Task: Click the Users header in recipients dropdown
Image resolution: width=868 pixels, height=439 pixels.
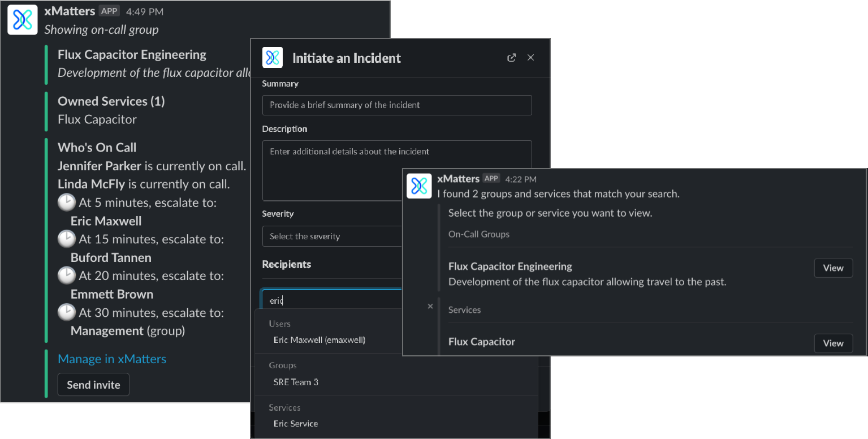Action: tap(279, 324)
